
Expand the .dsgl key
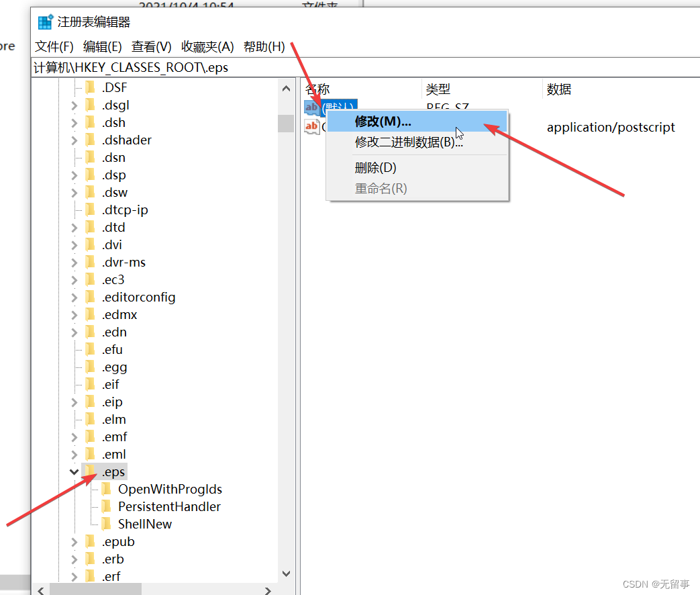point(74,105)
